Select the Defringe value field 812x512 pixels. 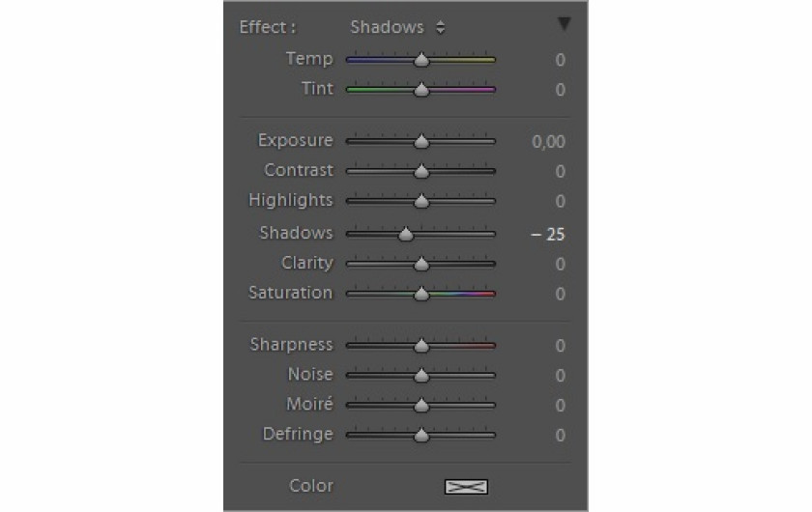(x=560, y=436)
